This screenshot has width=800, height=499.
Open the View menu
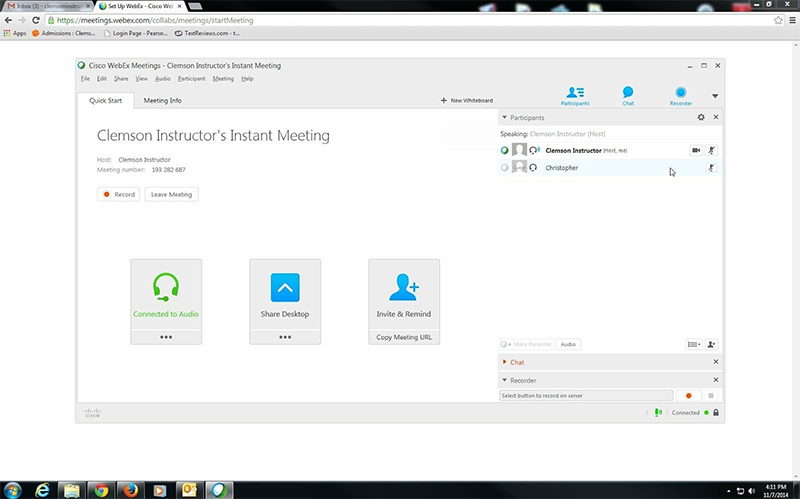(141, 79)
